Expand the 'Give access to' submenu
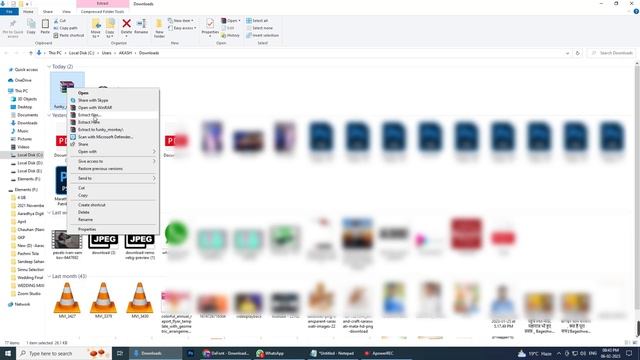Image resolution: width=640 pixels, height=360 pixels. click(x=113, y=162)
